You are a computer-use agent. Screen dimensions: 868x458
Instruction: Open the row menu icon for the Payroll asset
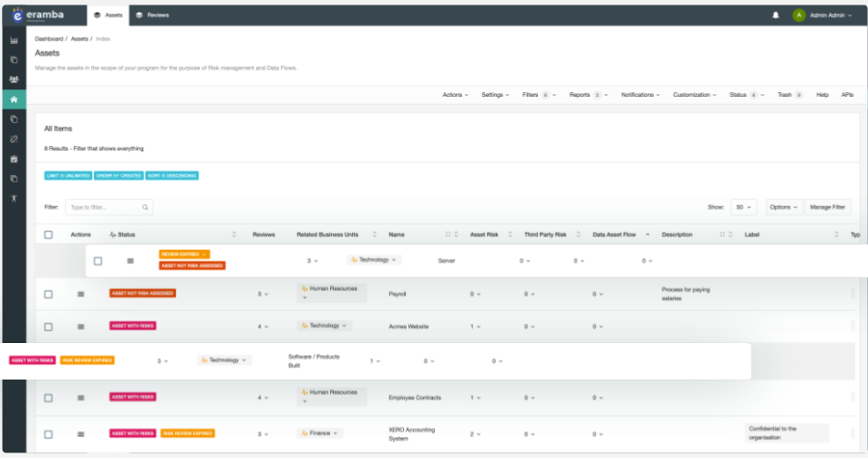tap(81, 294)
